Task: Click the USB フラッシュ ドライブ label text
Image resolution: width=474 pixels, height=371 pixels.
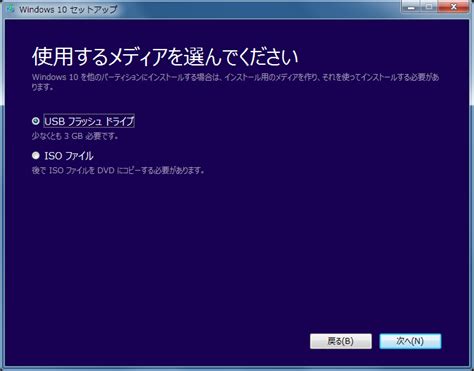Action: click(89, 121)
